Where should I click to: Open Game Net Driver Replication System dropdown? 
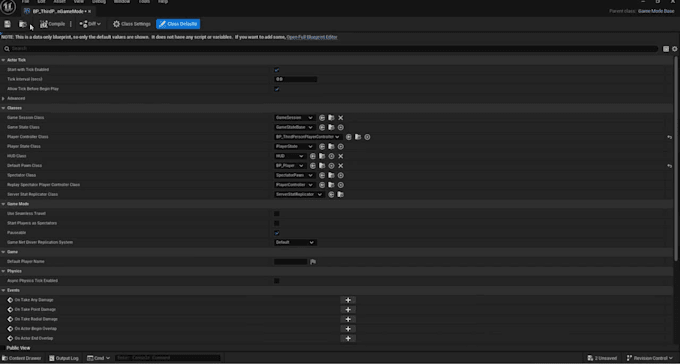pyautogui.click(x=295, y=242)
